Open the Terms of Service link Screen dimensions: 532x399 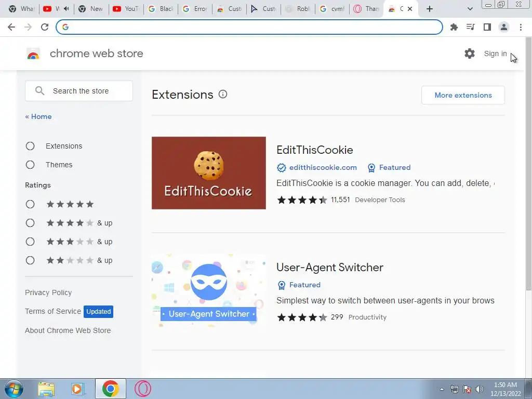tap(53, 311)
